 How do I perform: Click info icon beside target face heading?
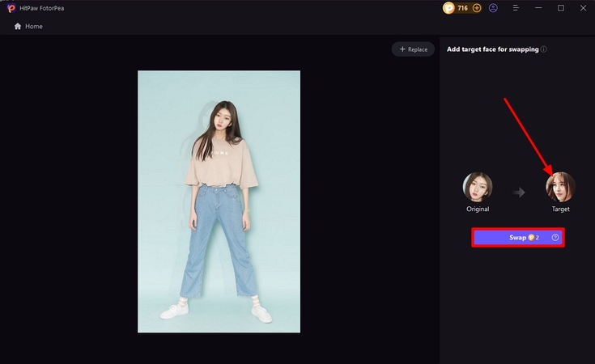coord(544,49)
